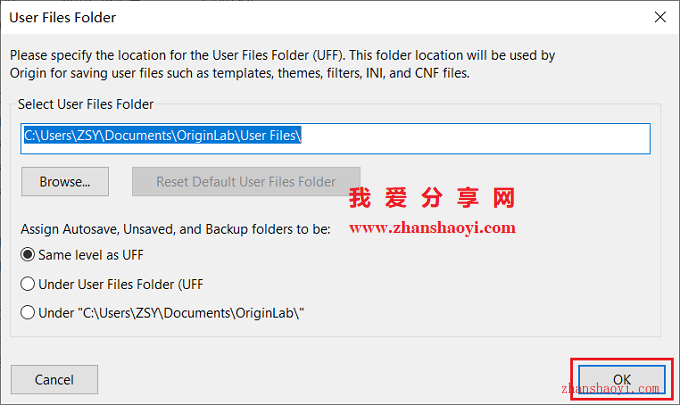
Task: Click the "Same level as UFF" label text
Action: (91, 255)
